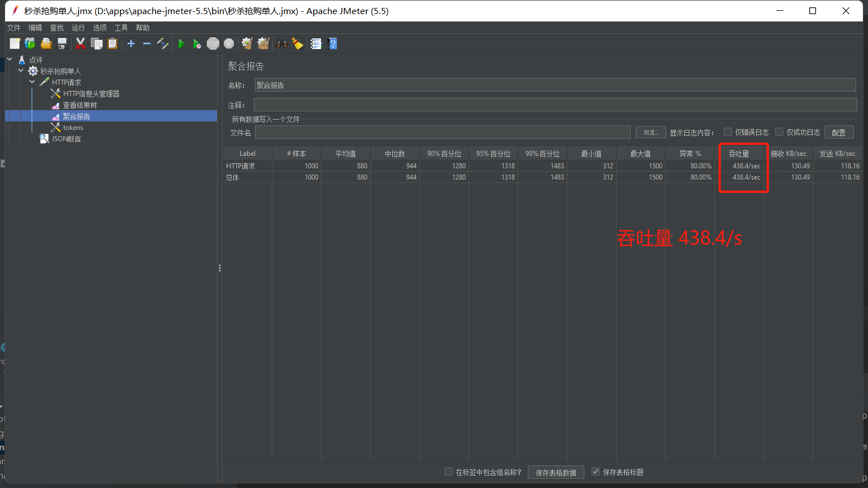Click the 文件名 input field
The height and width of the screenshot is (488, 868).
[x=442, y=132]
